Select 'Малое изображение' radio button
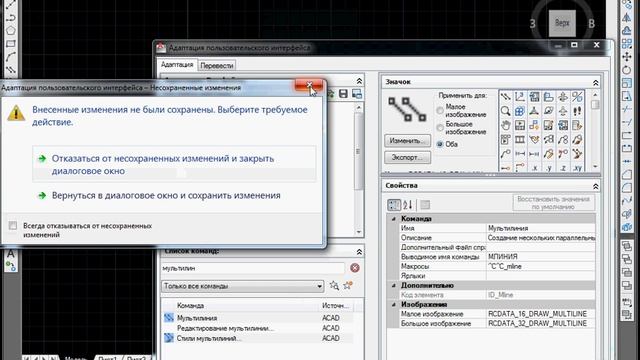Viewport: 640px width, 360px height. [440, 111]
